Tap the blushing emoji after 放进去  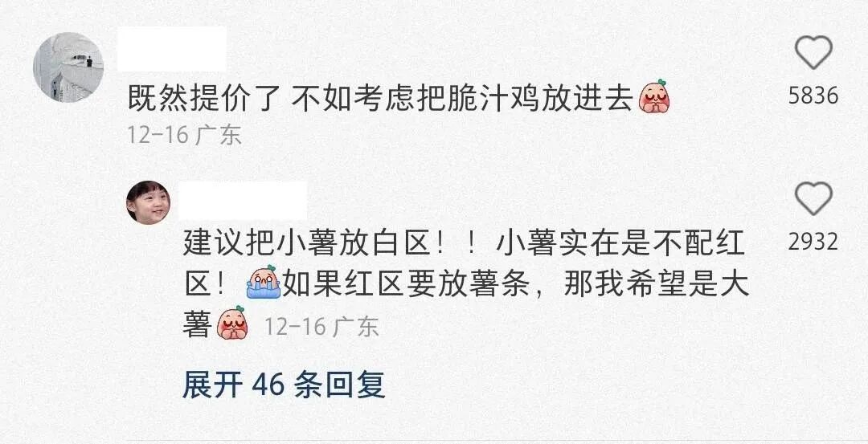[x=653, y=97]
